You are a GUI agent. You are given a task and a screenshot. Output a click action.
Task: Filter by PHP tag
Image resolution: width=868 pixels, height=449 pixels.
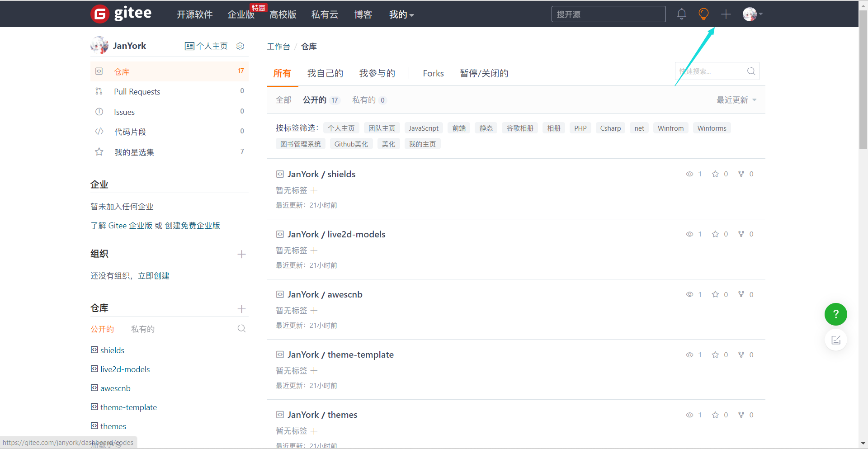(x=580, y=128)
